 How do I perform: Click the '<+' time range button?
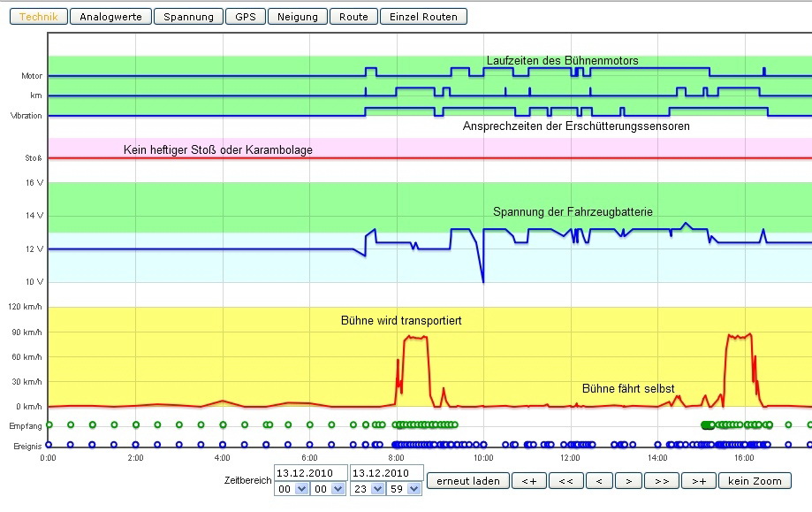pyautogui.click(x=528, y=481)
